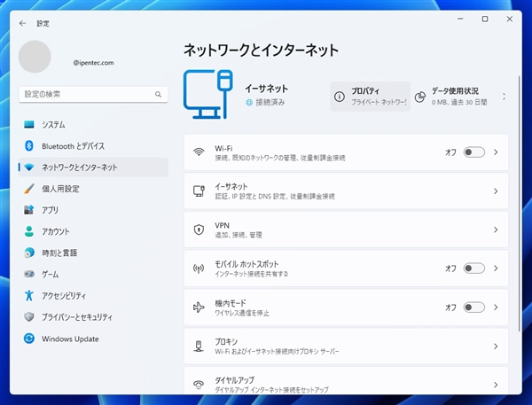Click the network diamond icon in the sidebar

29,167
